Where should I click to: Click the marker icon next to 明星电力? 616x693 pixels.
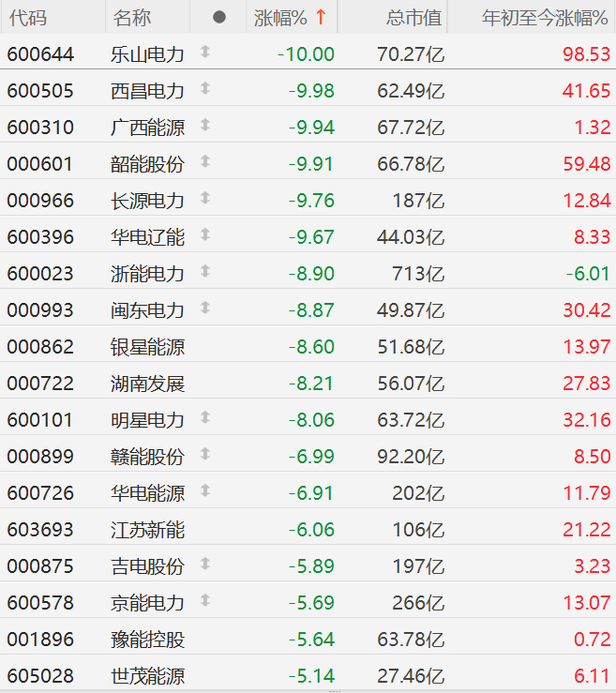pos(205,417)
